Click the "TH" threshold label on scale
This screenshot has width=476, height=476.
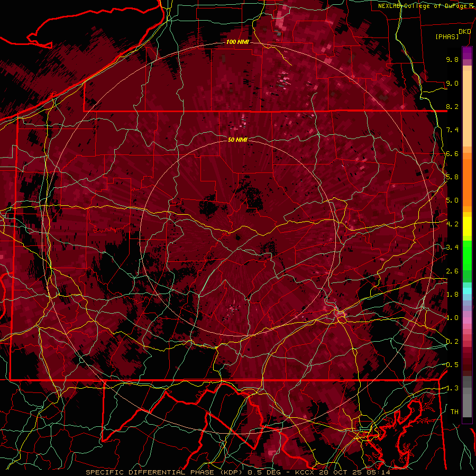click(x=454, y=412)
